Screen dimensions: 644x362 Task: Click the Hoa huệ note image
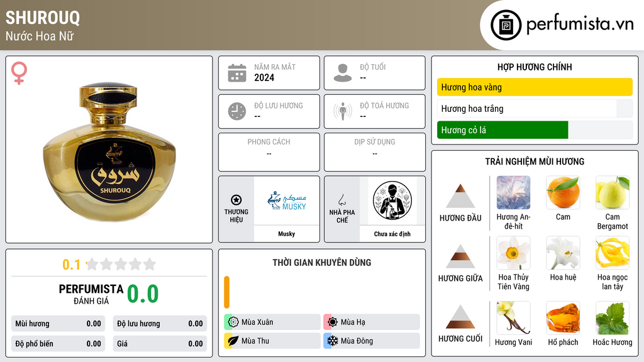coord(563,253)
